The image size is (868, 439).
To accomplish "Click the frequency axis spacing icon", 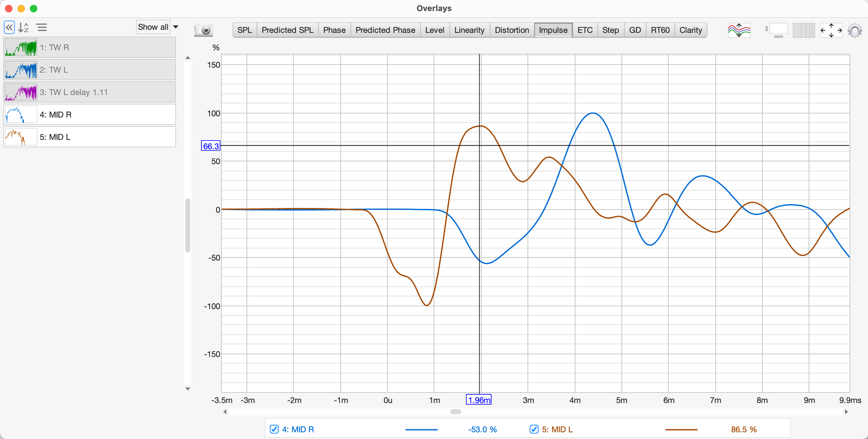I will 803,30.
